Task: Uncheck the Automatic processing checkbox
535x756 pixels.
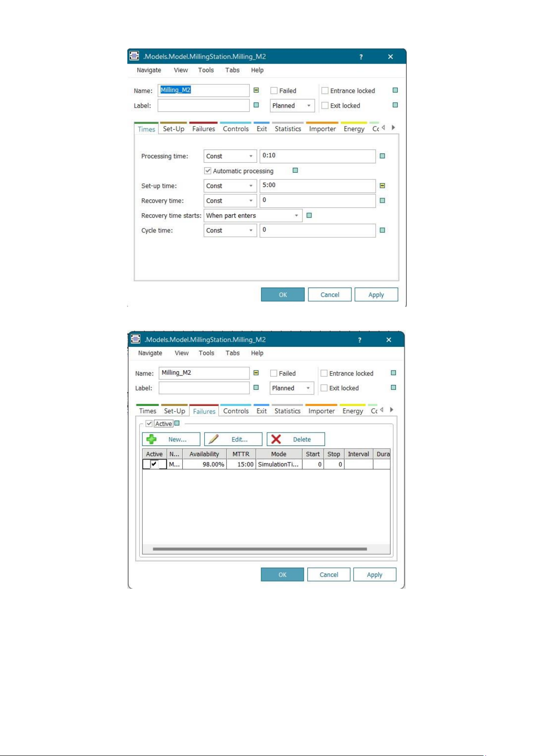Action: coord(208,171)
